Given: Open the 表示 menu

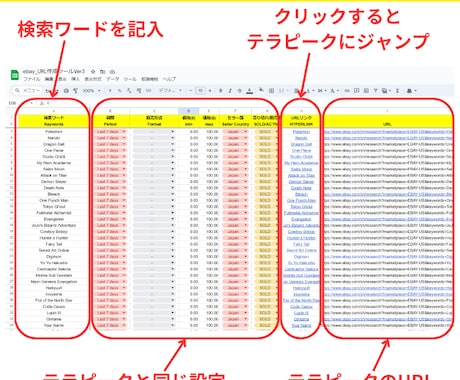Looking at the screenshot, I should [62, 79].
